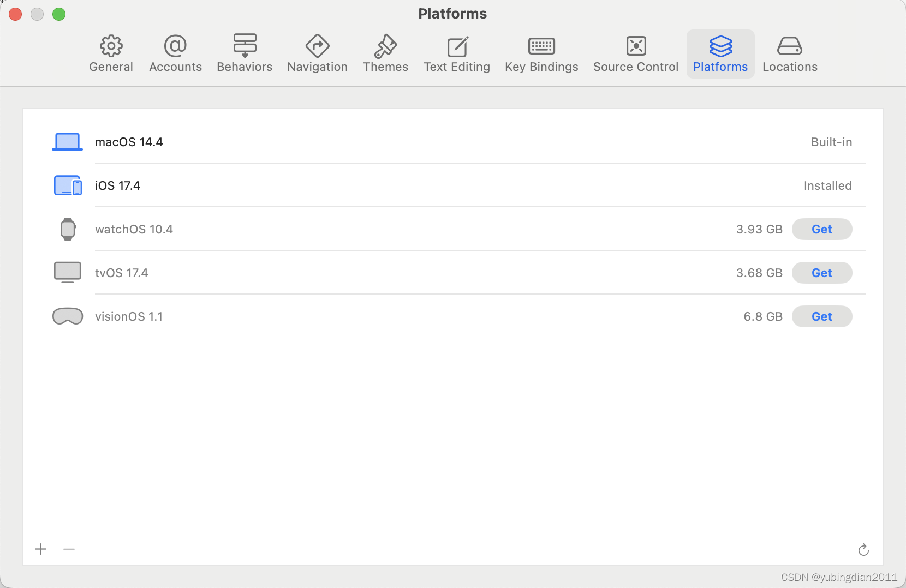Click the 6.8 GB size value
The height and width of the screenshot is (588, 906).
(x=763, y=316)
